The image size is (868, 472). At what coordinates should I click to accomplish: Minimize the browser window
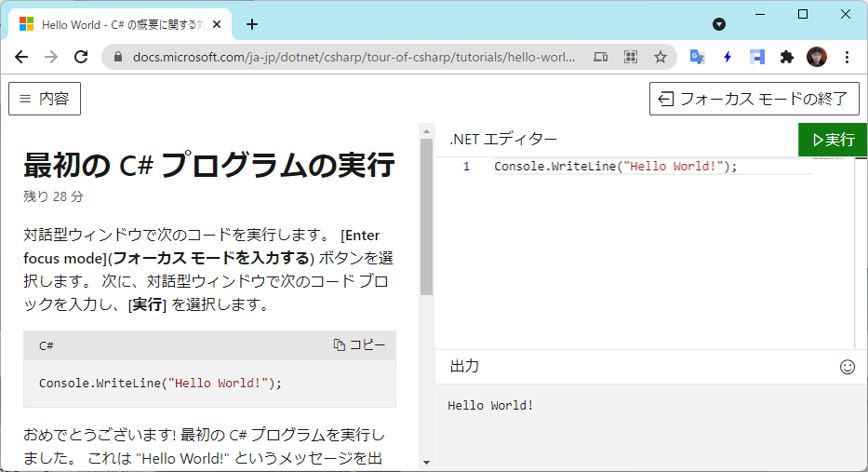760,14
